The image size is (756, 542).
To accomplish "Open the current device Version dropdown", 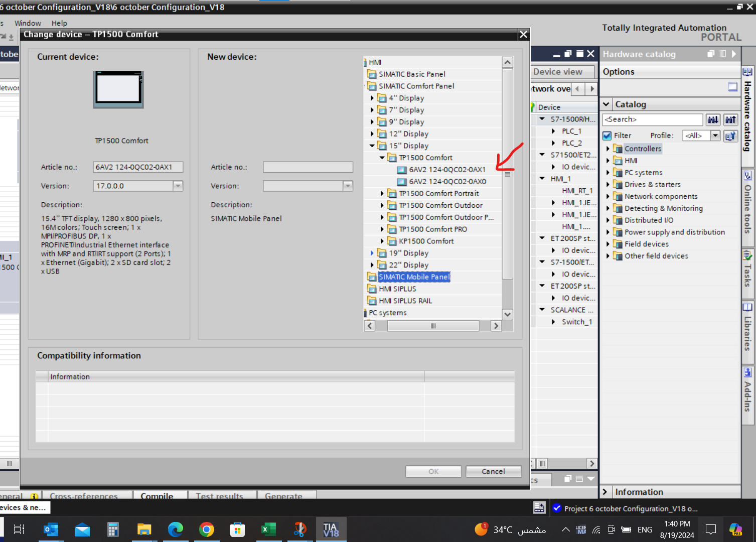I will click(x=178, y=186).
